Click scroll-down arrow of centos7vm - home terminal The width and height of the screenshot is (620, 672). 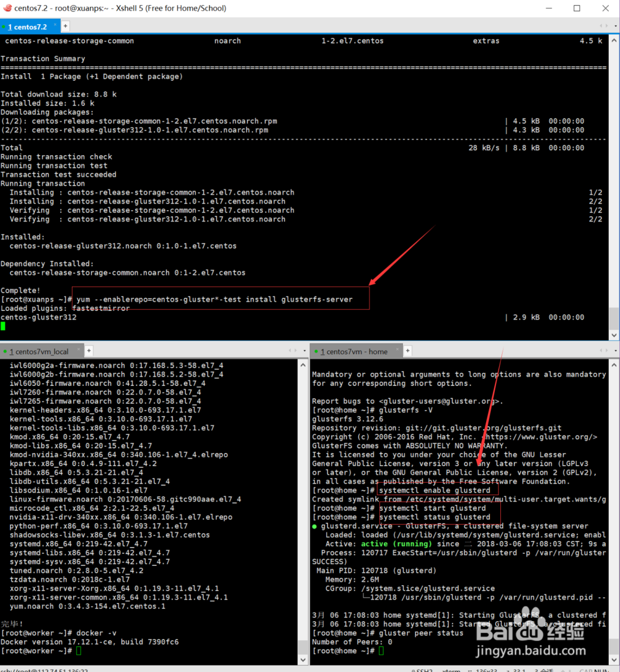coord(614,660)
